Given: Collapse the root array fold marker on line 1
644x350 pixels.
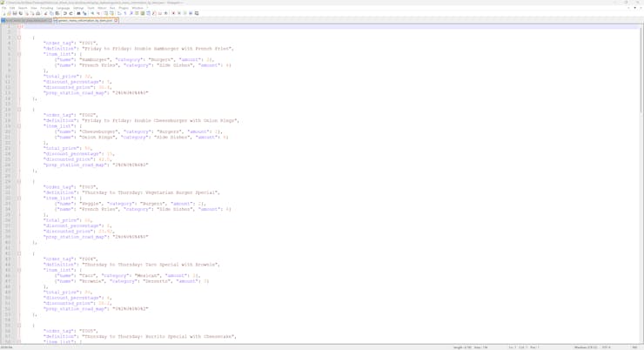Looking at the screenshot, I should pos(19,26).
